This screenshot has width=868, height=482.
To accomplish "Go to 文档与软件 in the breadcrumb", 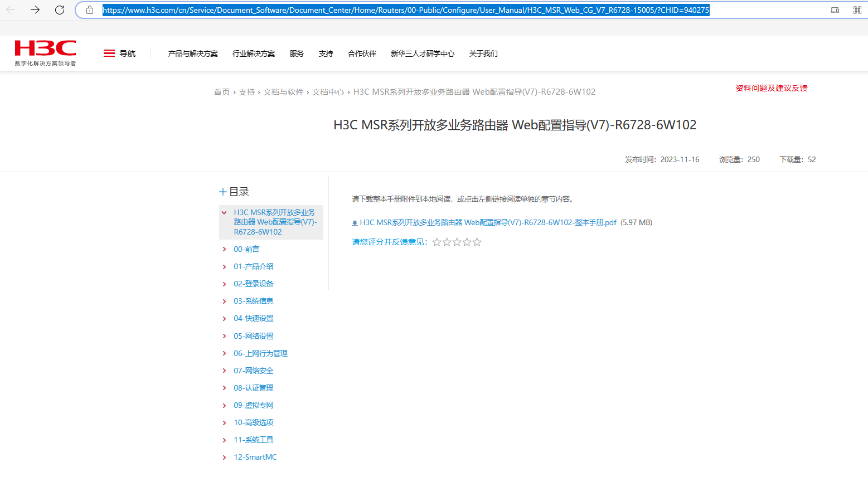I will click(x=283, y=92).
